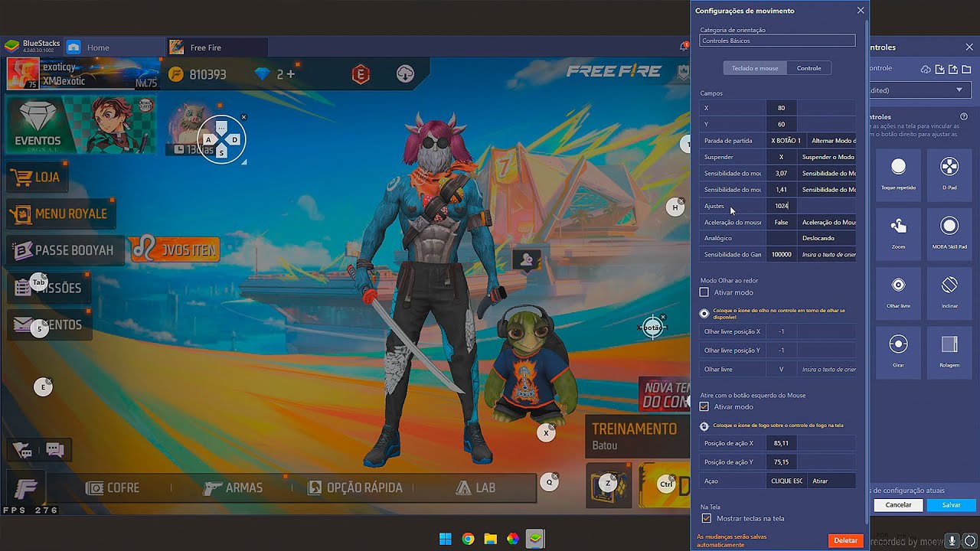Click the Sensibilidade value 1,41
980x551 pixels.
(x=781, y=190)
